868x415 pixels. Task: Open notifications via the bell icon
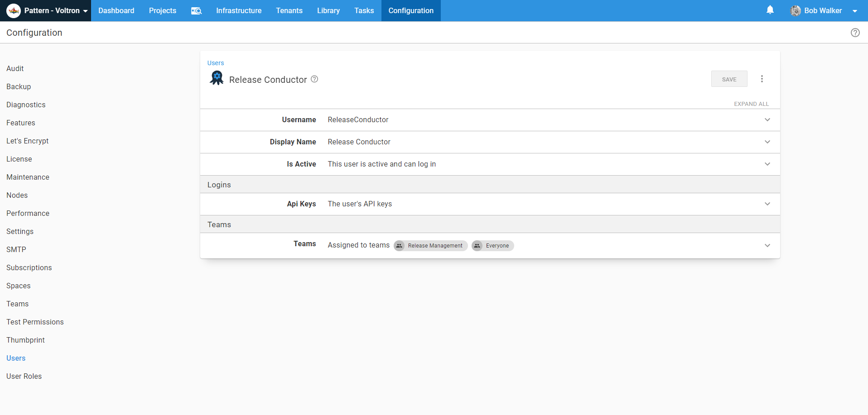pyautogui.click(x=770, y=10)
